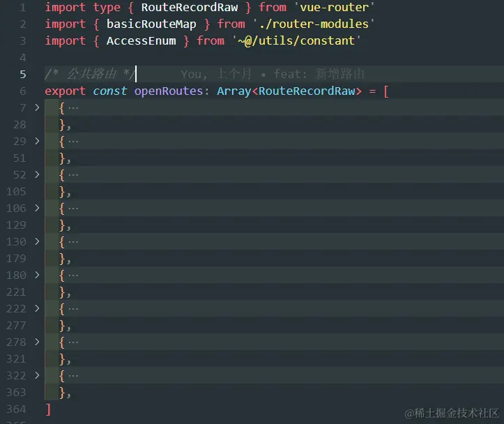Image resolution: width=504 pixels, height=424 pixels.
Task: Expand the folded block at line 222
Action: (x=37, y=308)
